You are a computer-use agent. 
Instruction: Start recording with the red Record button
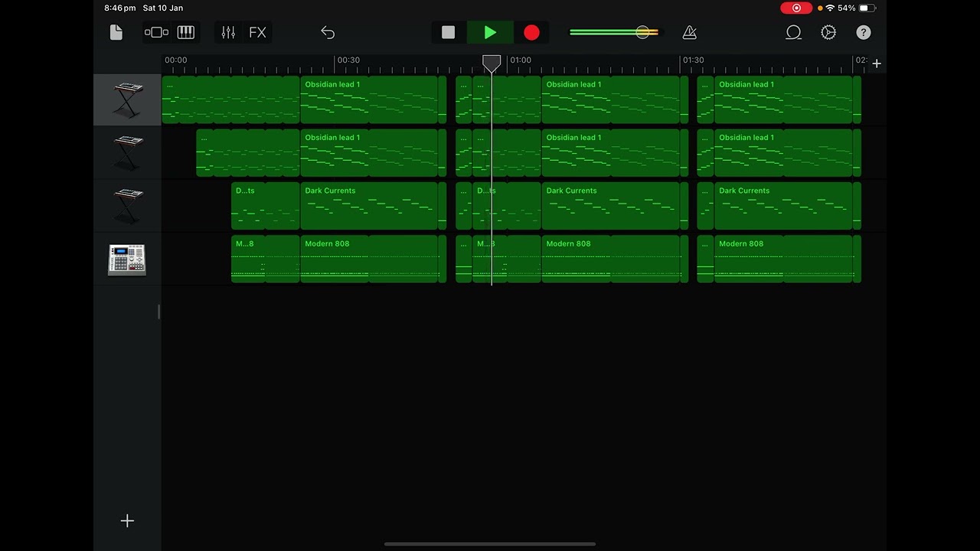point(531,32)
